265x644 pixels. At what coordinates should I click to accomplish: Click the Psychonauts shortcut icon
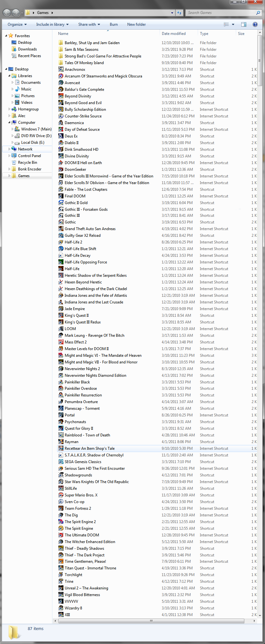coord(61,422)
